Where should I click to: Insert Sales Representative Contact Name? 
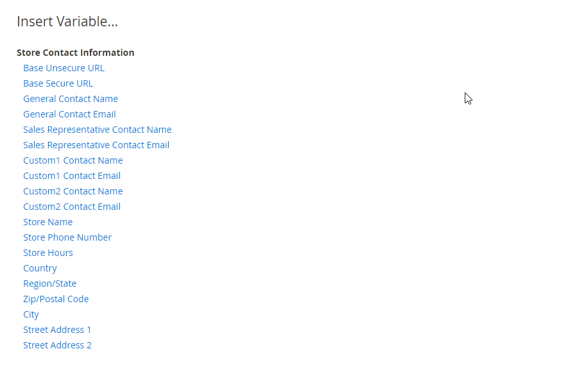coord(97,130)
